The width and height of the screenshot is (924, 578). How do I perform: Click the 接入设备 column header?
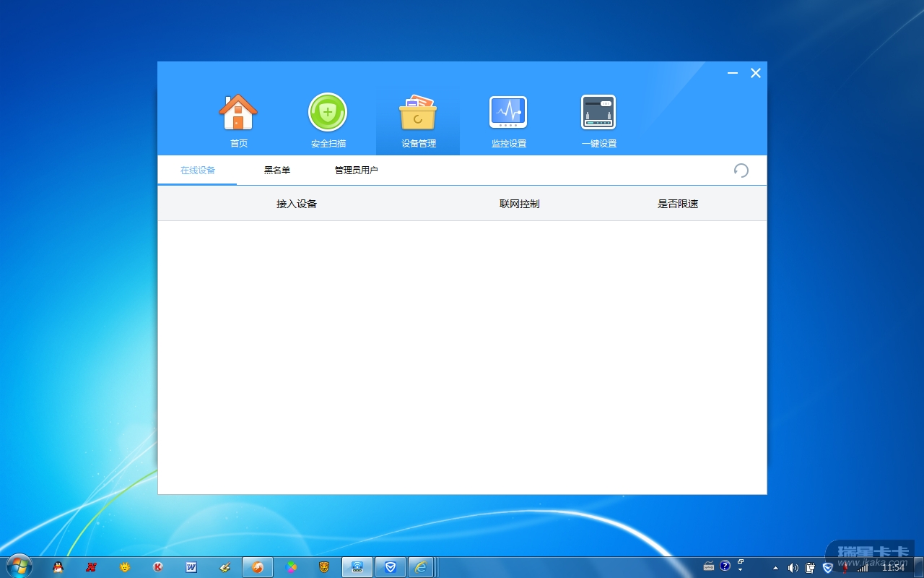[x=297, y=204]
